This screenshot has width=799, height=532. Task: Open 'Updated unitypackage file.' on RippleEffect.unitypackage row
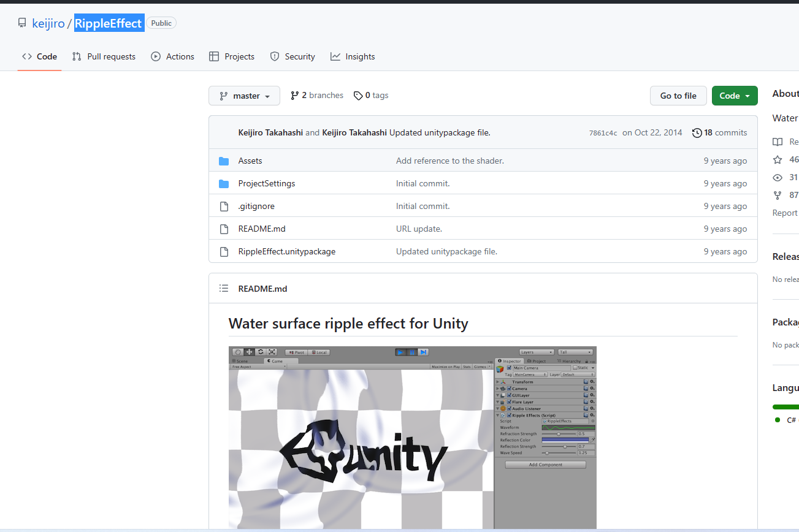446,251
